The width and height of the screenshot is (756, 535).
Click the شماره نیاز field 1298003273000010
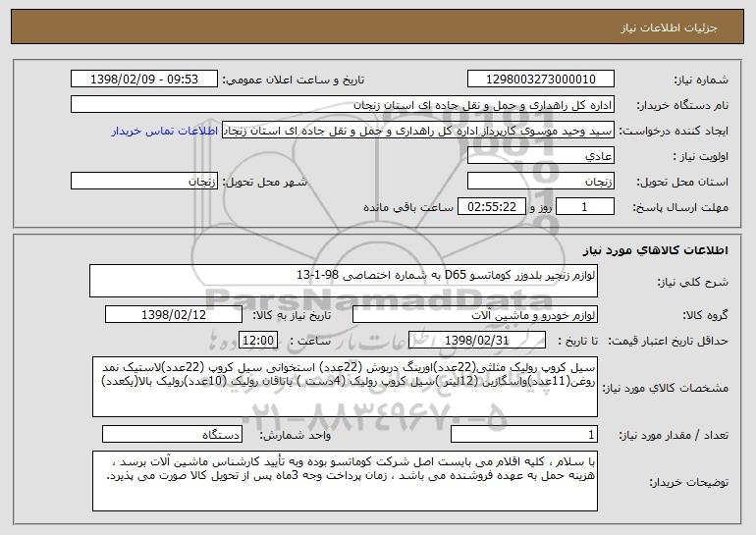tap(540, 80)
